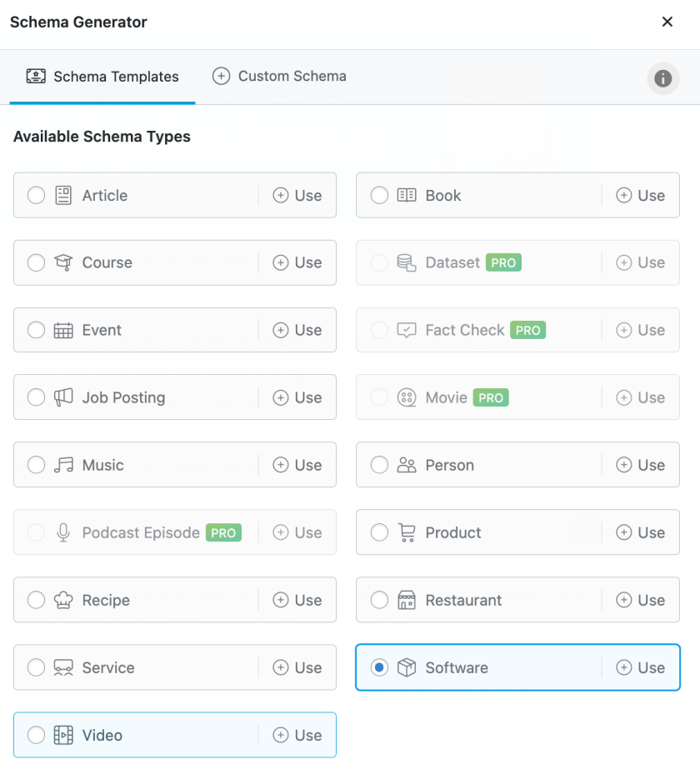Switch to the Schema Templates tab
Viewport: 700px width, 779px height.
tap(102, 77)
